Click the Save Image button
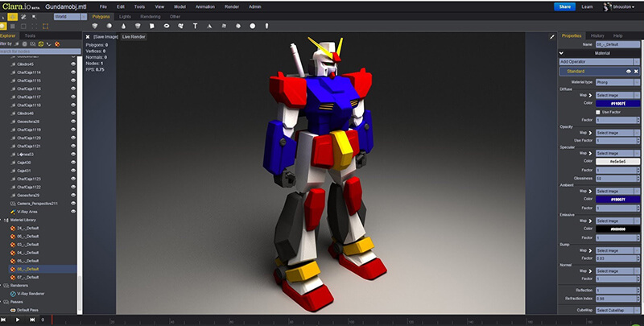This screenshot has width=644, height=326. 105,37
